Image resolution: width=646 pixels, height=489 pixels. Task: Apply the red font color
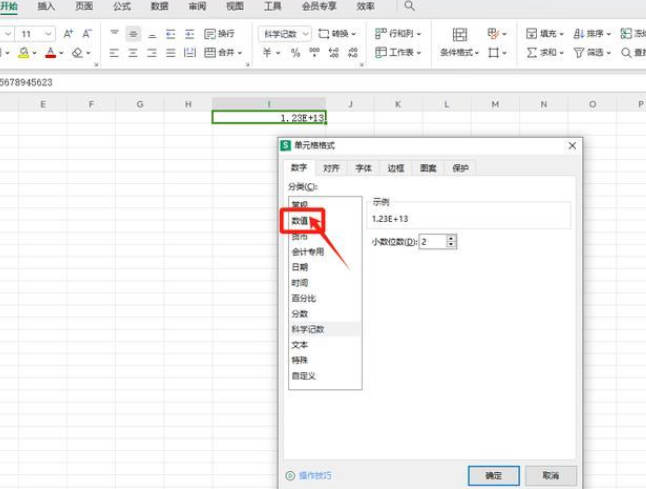coord(51,53)
